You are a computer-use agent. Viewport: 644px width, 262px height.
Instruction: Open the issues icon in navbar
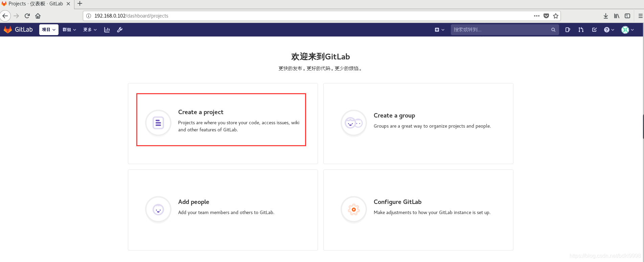click(x=568, y=30)
